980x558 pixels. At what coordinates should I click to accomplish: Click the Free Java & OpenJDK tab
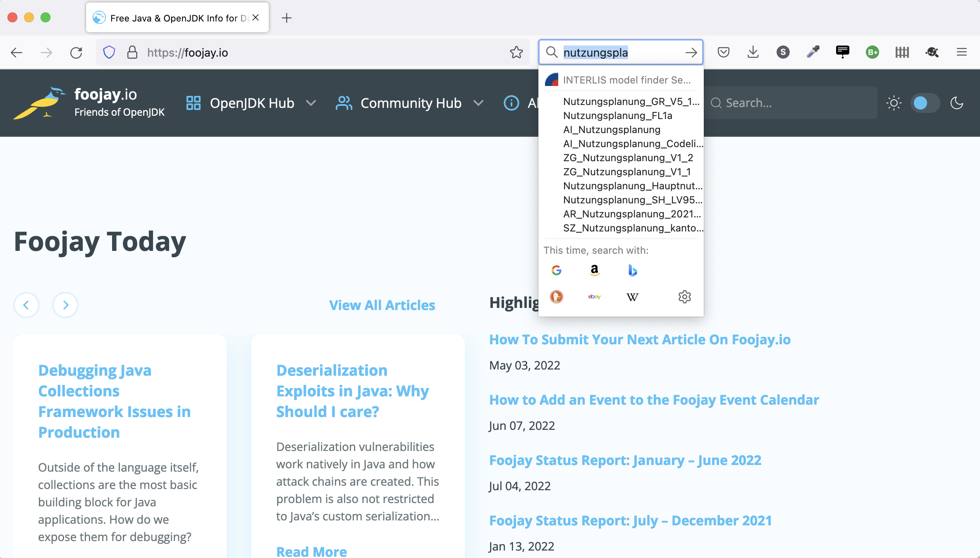pyautogui.click(x=177, y=18)
